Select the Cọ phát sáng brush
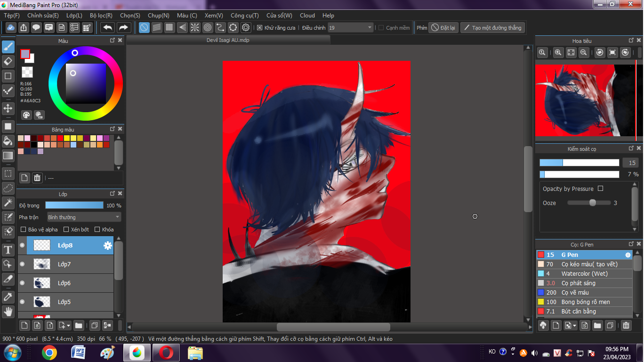The image size is (644, 362). click(584, 283)
